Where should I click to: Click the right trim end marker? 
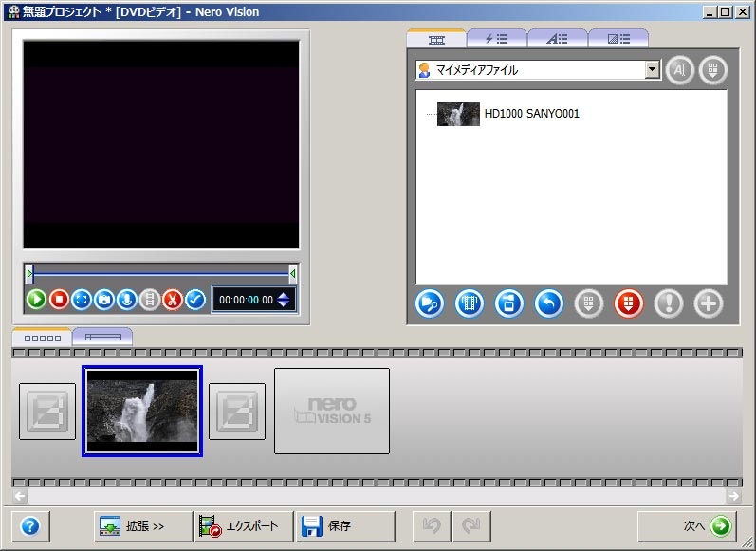(293, 274)
